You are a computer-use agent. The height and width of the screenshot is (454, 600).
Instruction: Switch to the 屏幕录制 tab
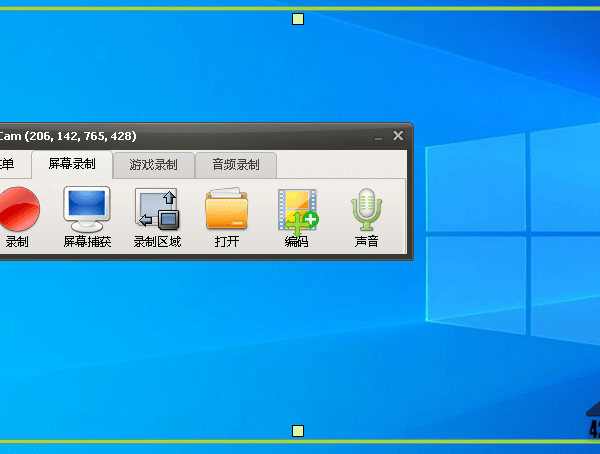72,164
